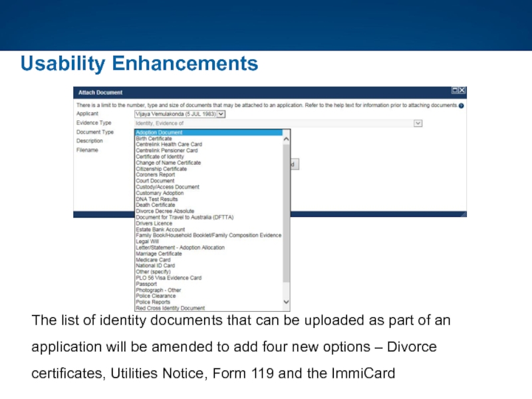The image size is (532, 399).
Task: Select National ID Card entry
Action: click(x=155, y=266)
